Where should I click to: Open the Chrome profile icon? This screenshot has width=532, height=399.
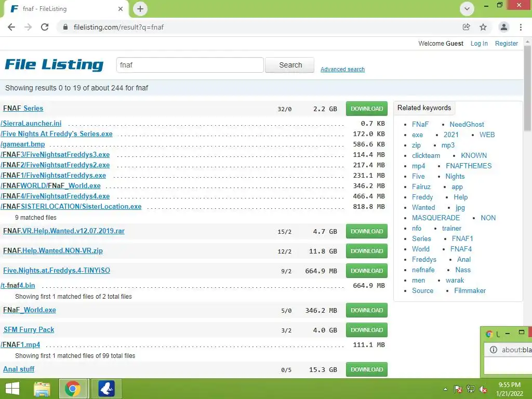tap(504, 27)
